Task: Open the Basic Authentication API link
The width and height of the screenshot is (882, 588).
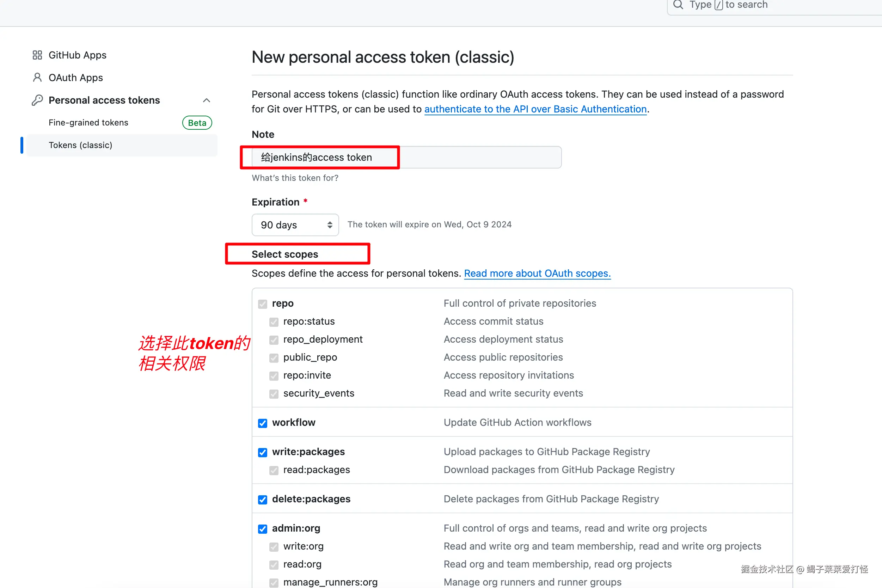Action: [535, 109]
